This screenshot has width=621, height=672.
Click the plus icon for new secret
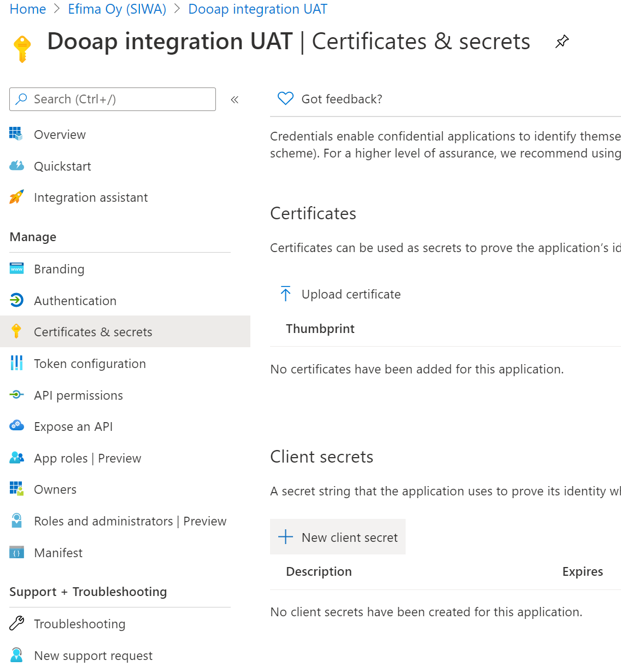click(x=285, y=537)
